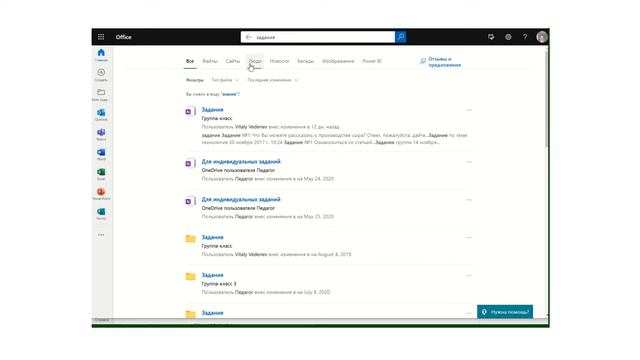640x360 pixels.
Task: Launch PowerPoint from the sidebar
Action: click(101, 193)
